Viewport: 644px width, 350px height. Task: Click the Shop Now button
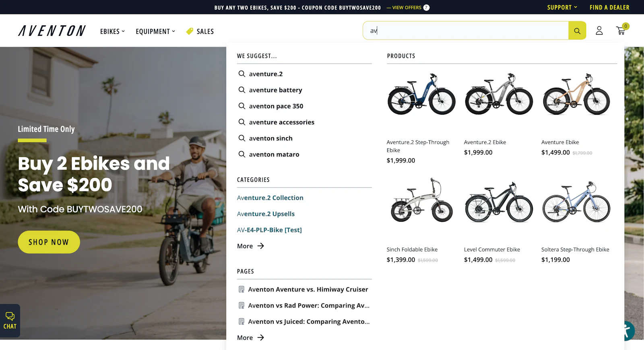(x=49, y=242)
